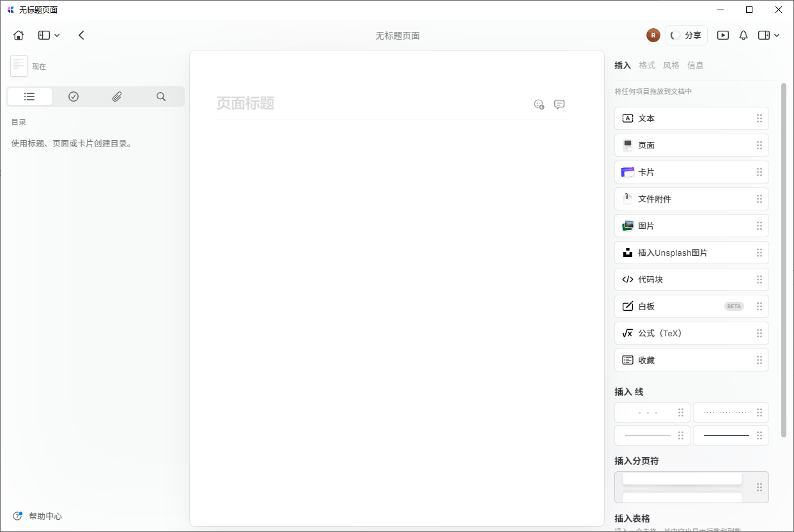Click the drag handle on 卡片 row
This screenshot has height=532, width=794.
click(x=759, y=172)
